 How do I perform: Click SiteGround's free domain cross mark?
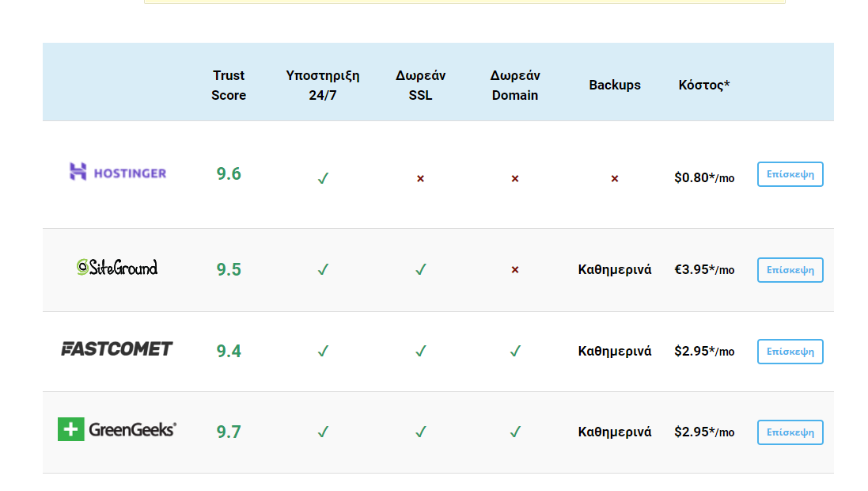[515, 270]
